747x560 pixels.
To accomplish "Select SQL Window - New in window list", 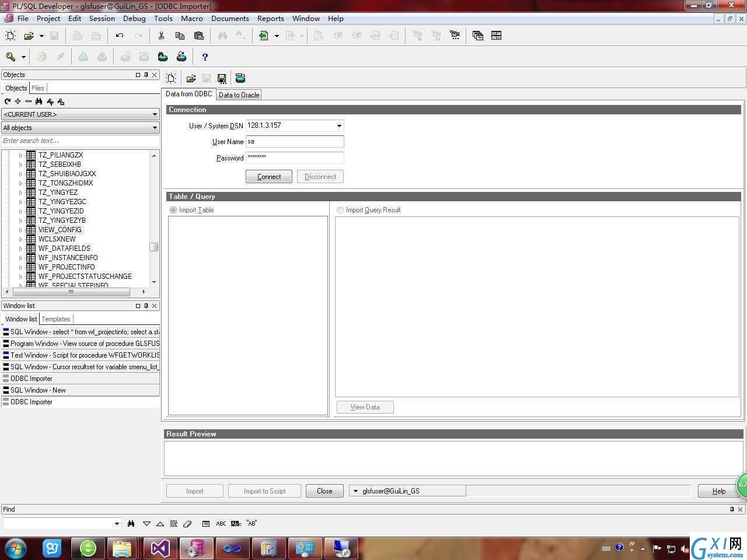I will (x=81, y=390).
